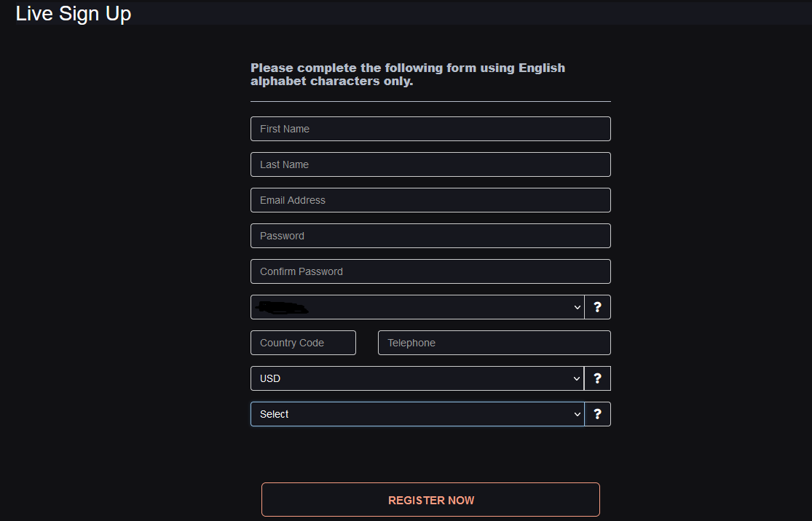Viewport: 812px width, 521px height.
Task: Expand the USD currency dropdown
Action: coord(417,378)
